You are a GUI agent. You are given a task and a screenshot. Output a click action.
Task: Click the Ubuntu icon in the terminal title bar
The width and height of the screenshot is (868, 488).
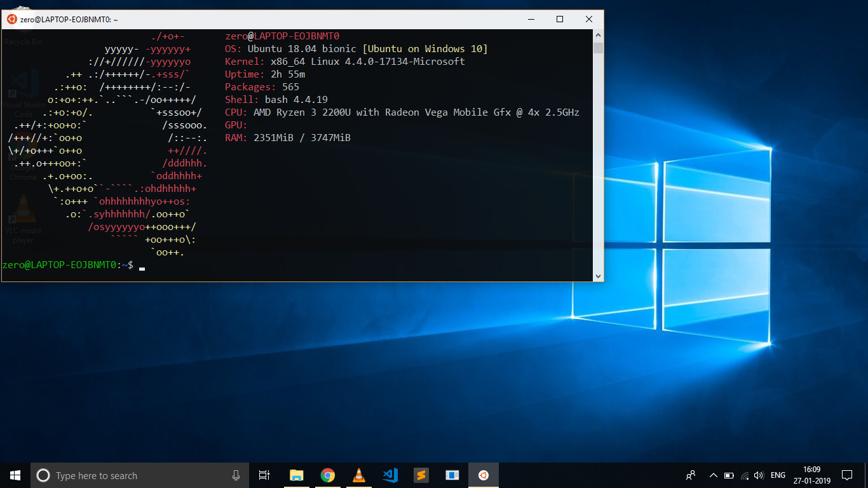pos(11,19)
